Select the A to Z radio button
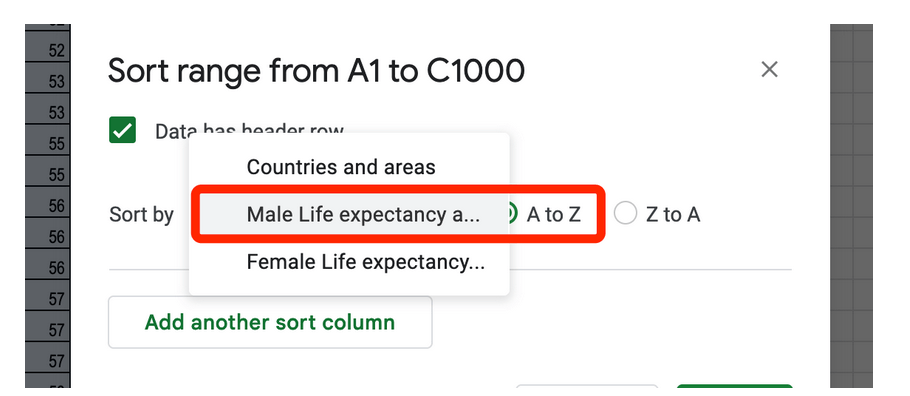 tap(510, 215)
